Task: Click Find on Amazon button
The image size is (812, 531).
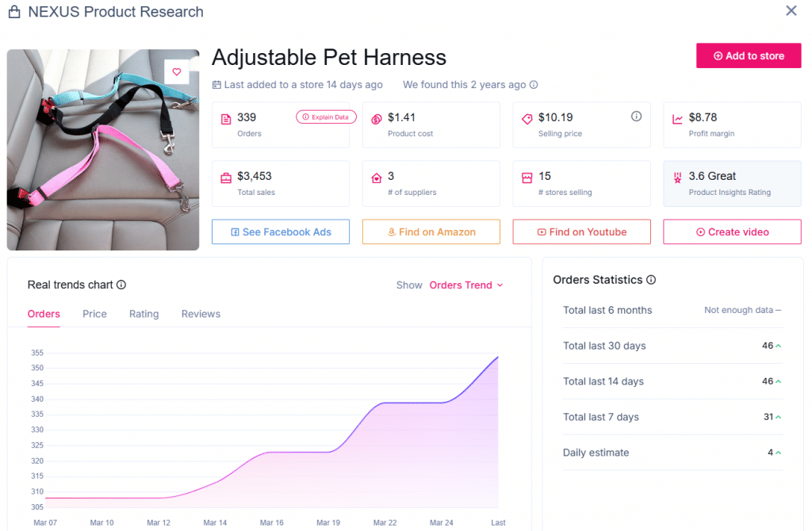Action: [431, 232]
